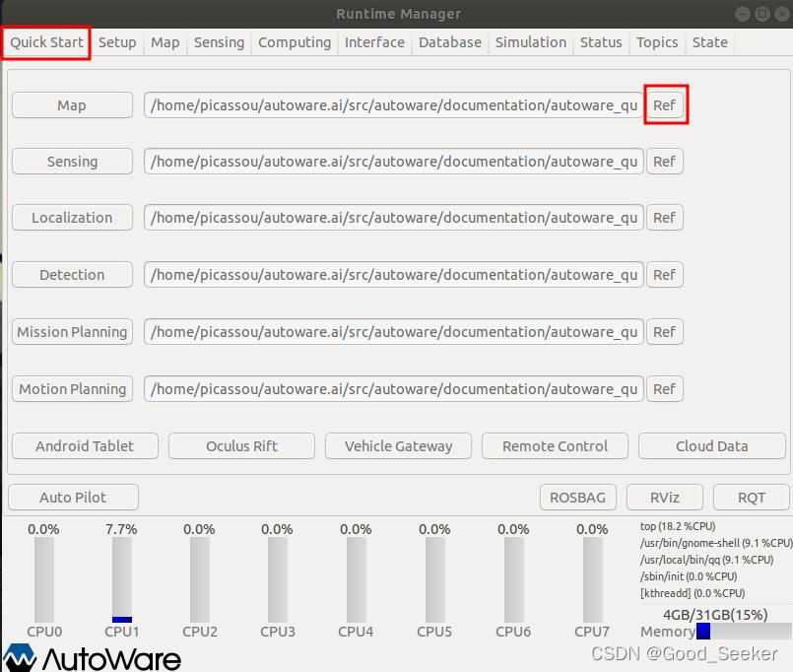Image resolution: width=793 pixels, height=672 pixels.
Task: Open the Ref file browser for Map
Action: click(665, 104)
